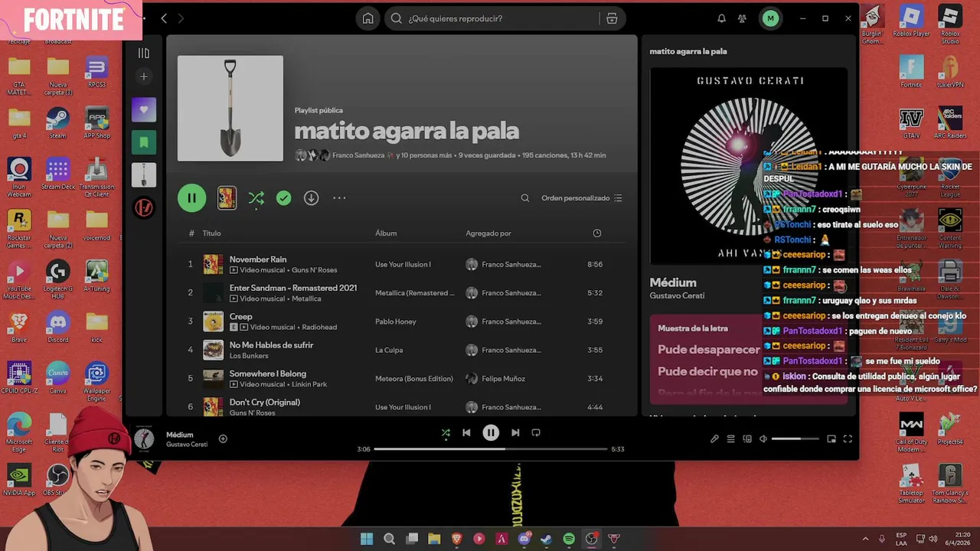The width and height of the screenshot is (980, 551).
Task: Sort by Álbum column header
Action: point(386,233)
